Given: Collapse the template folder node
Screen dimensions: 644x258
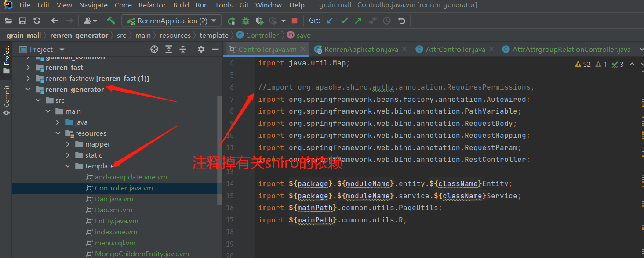Looking at the screenshot, I should coord(67,166).
